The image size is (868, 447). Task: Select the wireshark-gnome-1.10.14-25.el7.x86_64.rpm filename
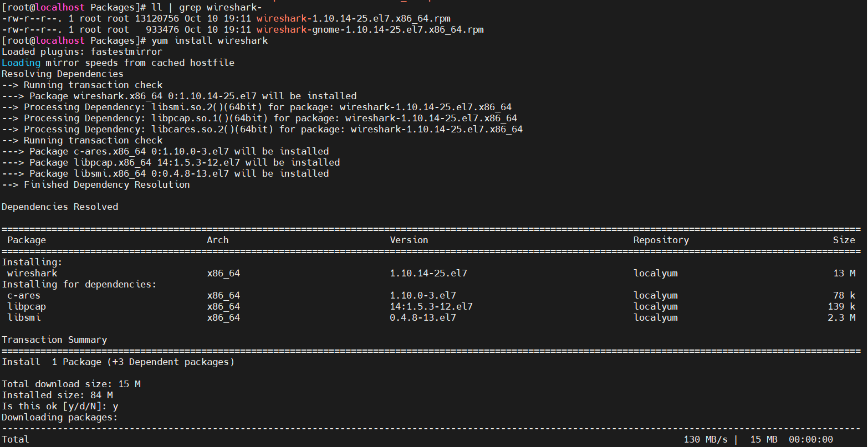[x=370, y=29]
